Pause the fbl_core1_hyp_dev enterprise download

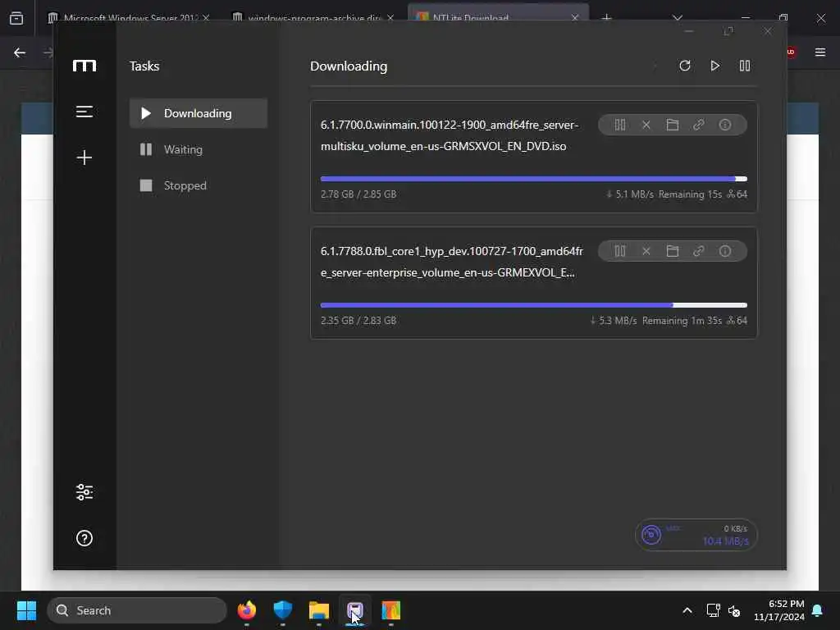click(x=620, y=251)
